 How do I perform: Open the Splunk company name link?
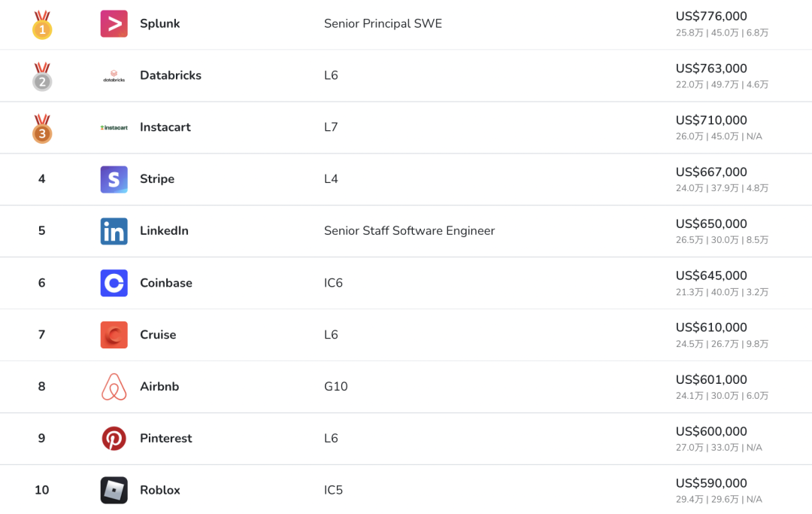pos(159,23)
